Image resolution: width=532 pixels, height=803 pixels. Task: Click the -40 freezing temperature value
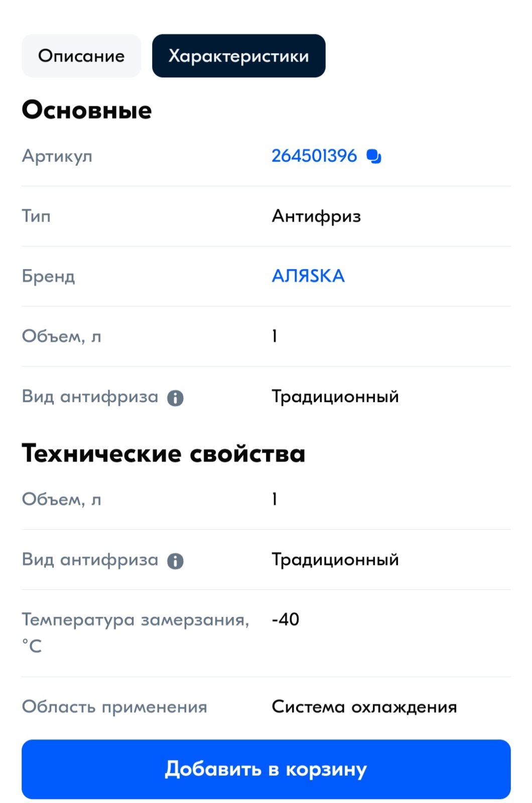click(286, 619)
